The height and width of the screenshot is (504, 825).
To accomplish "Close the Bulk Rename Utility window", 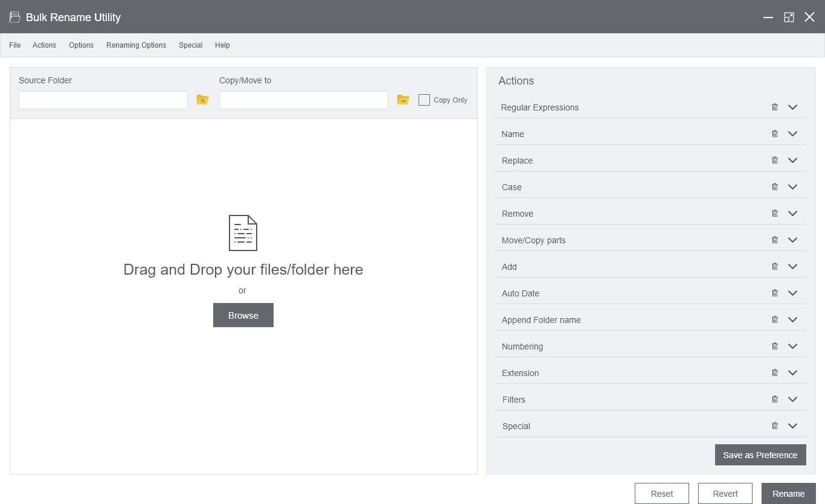I will coord(810,17).
